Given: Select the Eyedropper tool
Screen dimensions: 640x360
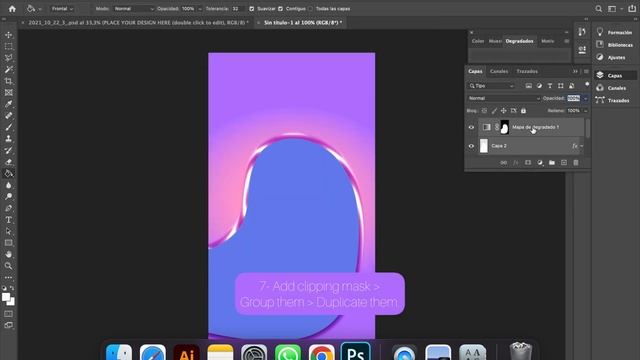Looking at the screenshot, I should click(9, 104).
